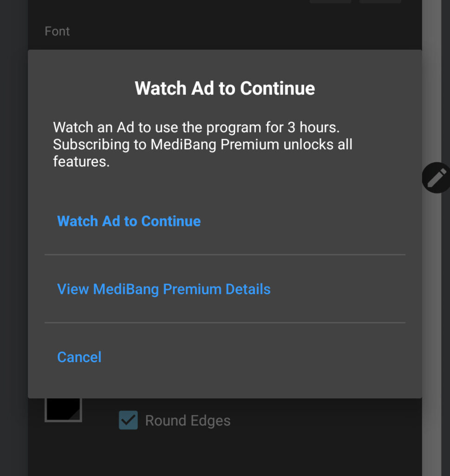The width and height of the screenshot is (450, 476).
Task: Expand the Font options behind the dialog
Action: 57,31
